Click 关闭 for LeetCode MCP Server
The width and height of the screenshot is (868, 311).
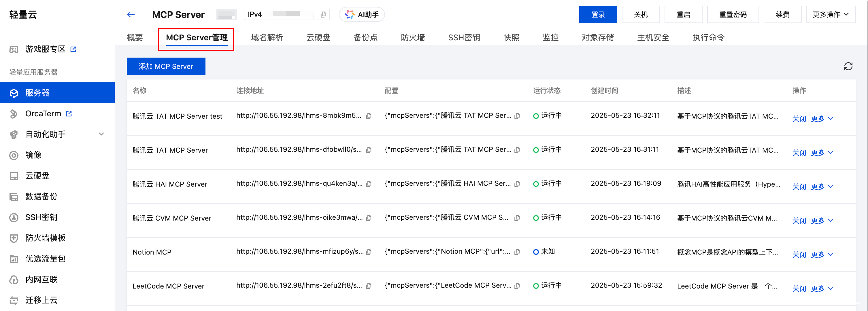799,289
